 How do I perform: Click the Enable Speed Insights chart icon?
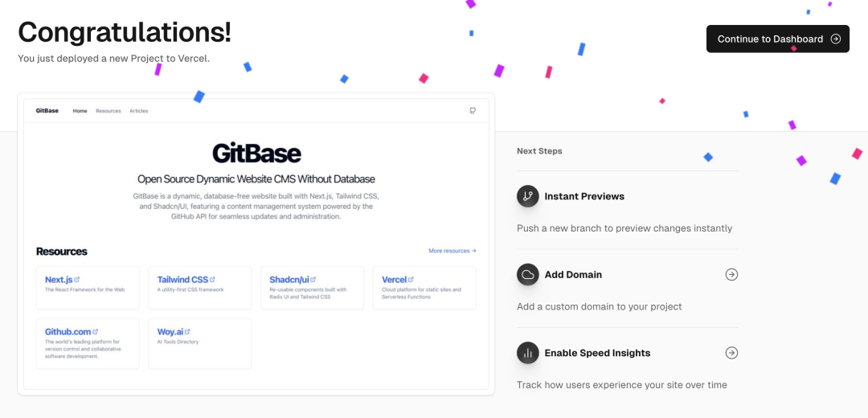[527, 353]
